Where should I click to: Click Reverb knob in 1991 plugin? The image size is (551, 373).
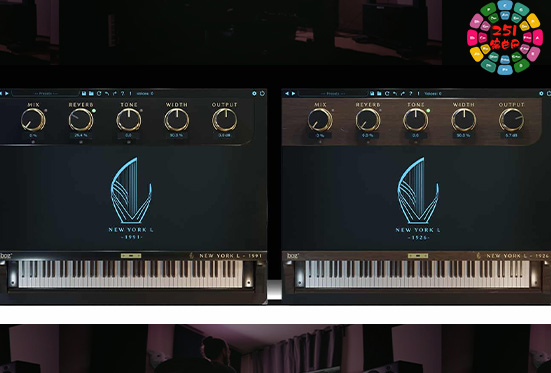click(x=81, y=120)
